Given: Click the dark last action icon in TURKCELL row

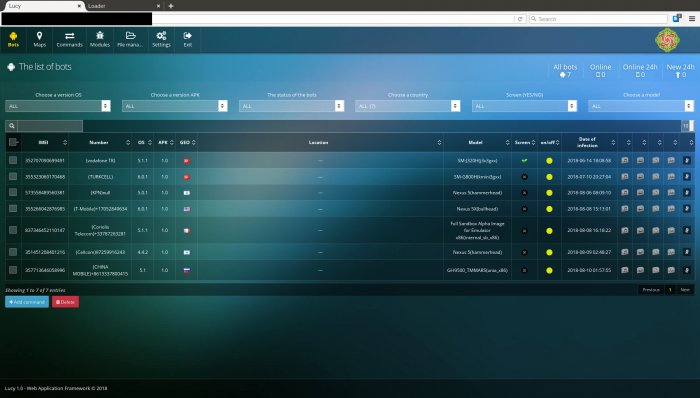Looking at the screenshot, I should 687,176.
